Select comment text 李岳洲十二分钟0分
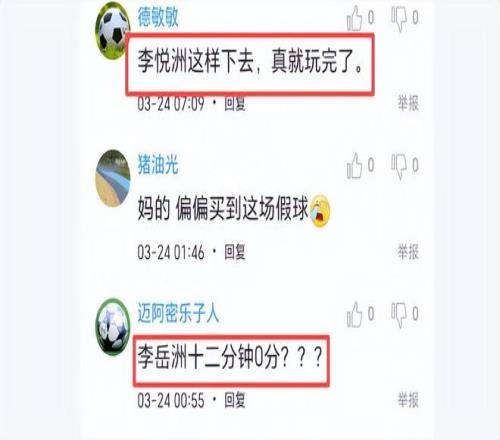The image size is (500, 440). tap(208, 358)
